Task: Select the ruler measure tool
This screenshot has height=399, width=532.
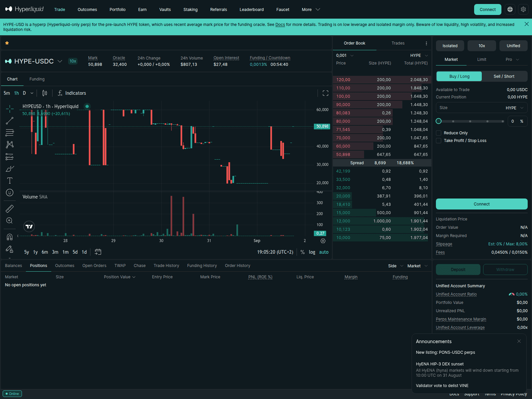Action: 9,208
